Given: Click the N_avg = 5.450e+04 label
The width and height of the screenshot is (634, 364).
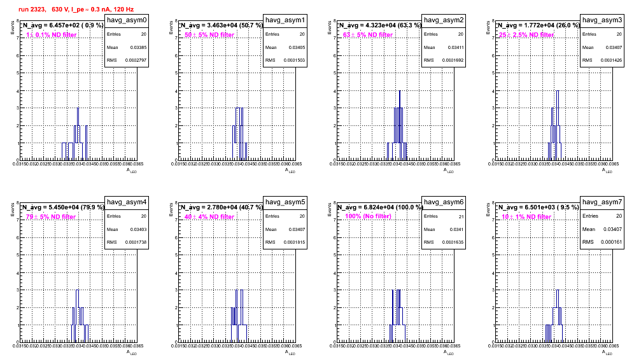Looking at the screenshot, I should point(62,207).
